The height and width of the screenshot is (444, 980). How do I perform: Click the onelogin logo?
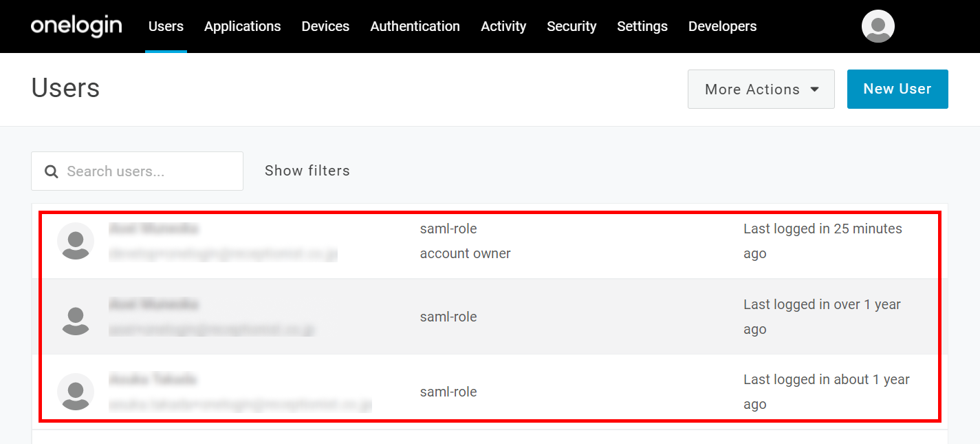[76, 26]
